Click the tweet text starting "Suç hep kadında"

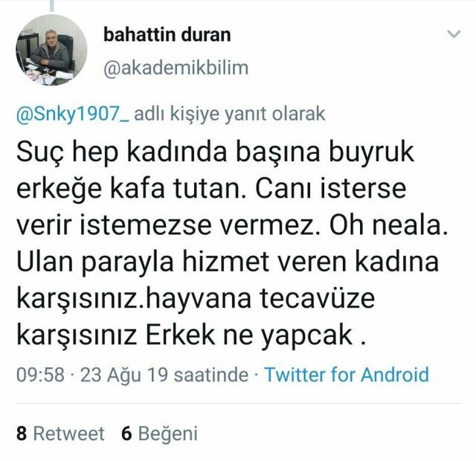coord(233,243)
